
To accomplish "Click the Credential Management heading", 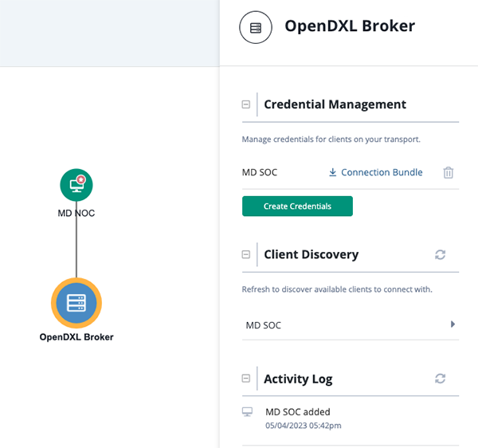I will pos(335,104).
